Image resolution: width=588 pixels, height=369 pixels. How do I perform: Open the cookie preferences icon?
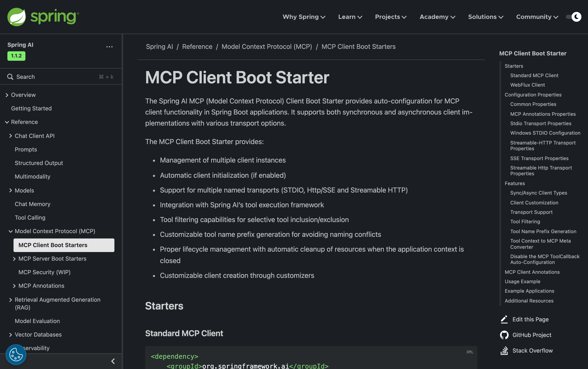click(x=16, y=354)
